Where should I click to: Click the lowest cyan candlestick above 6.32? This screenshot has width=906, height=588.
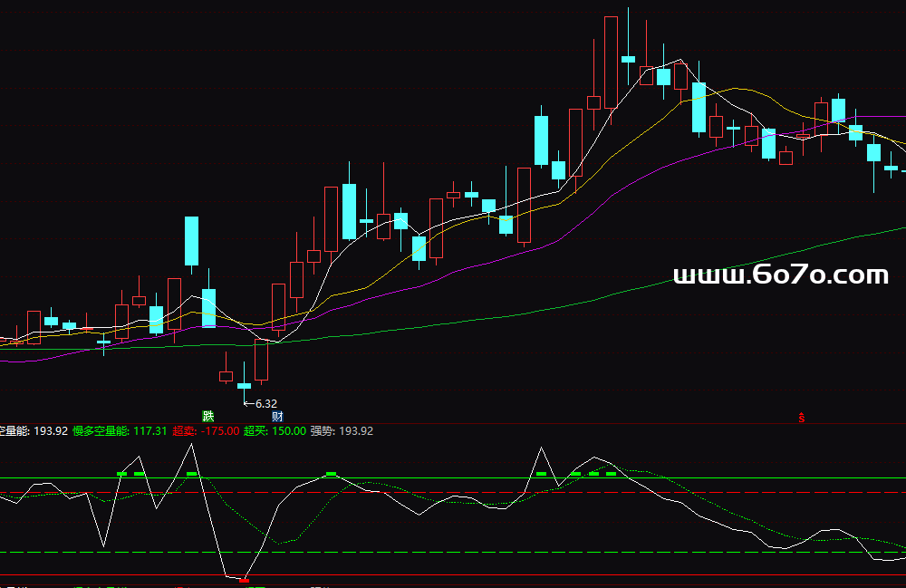[x=244, y=385]
